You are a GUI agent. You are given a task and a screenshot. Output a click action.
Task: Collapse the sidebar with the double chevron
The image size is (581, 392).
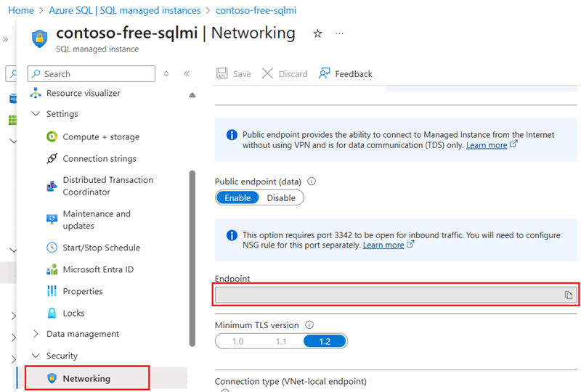(187, 73)
